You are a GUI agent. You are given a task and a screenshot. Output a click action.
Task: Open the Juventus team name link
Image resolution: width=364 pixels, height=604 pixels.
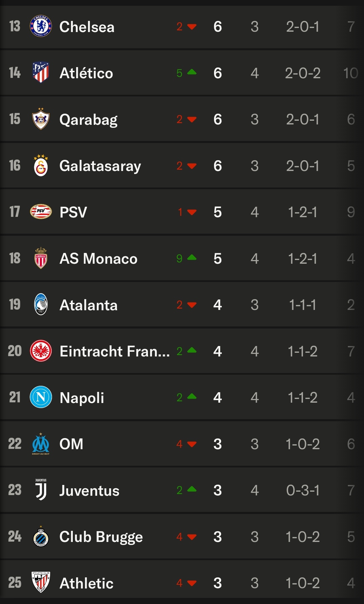(89, 490)
